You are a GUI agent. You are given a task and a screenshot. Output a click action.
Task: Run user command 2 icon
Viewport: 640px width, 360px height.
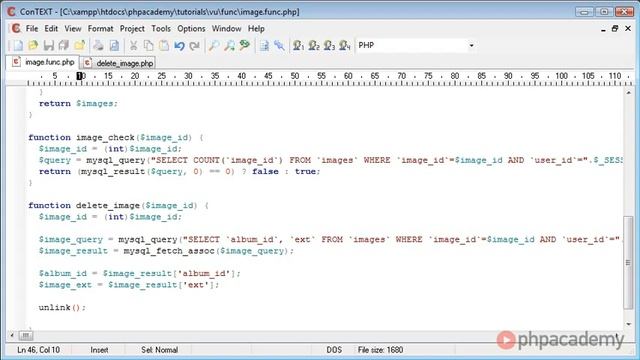coord(314,45)
